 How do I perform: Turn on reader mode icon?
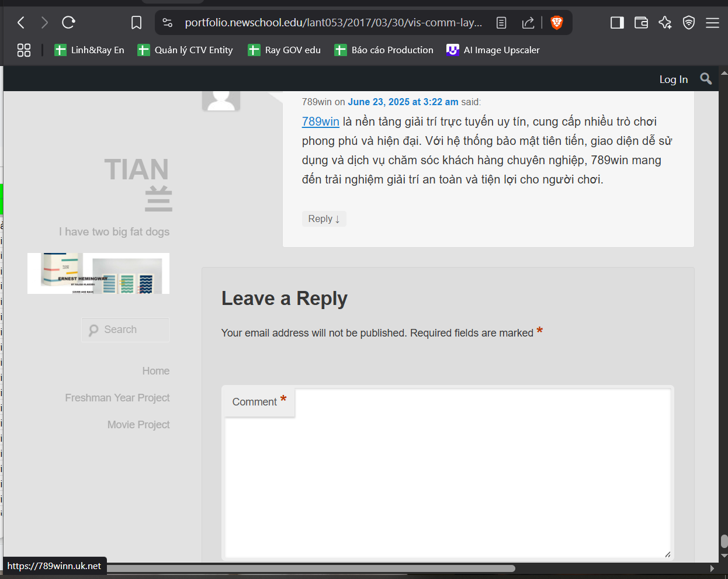pyautogui.click(x=501, y=23)
